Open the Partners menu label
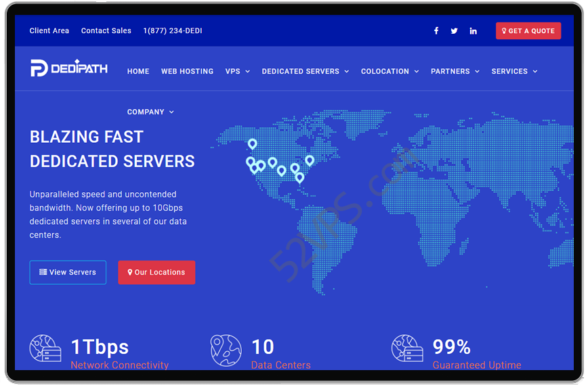The image size is (588, 385). click(x=450, y=71)
